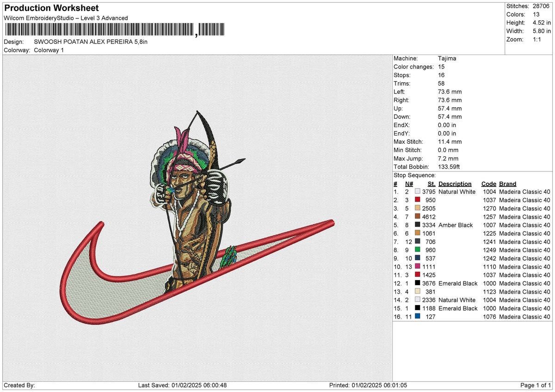The width and height of the screenshot is (555, 392).
Task: Select stitch count '537' in stop 9
Action: tap(431, 258)
